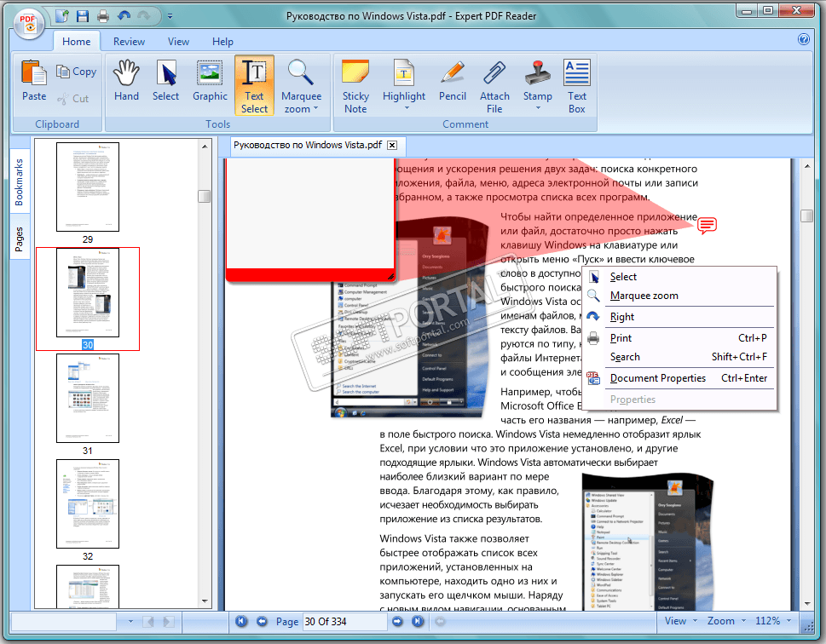This screenshot has height=644, width=826.
Task: Expand the status bar search field dropdown arrow
Action: pos(130,622)
